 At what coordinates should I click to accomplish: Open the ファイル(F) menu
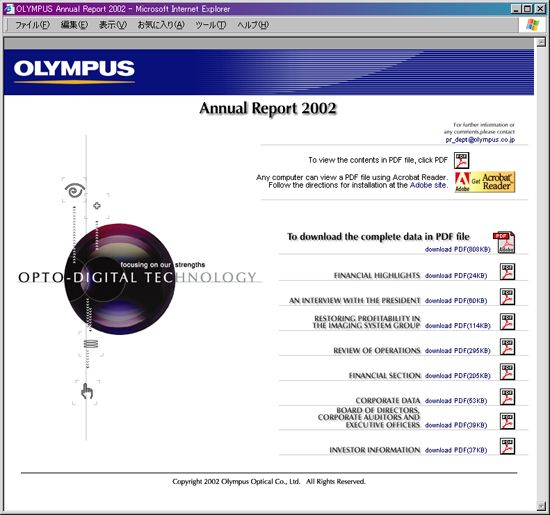click(x=32, y=25)
